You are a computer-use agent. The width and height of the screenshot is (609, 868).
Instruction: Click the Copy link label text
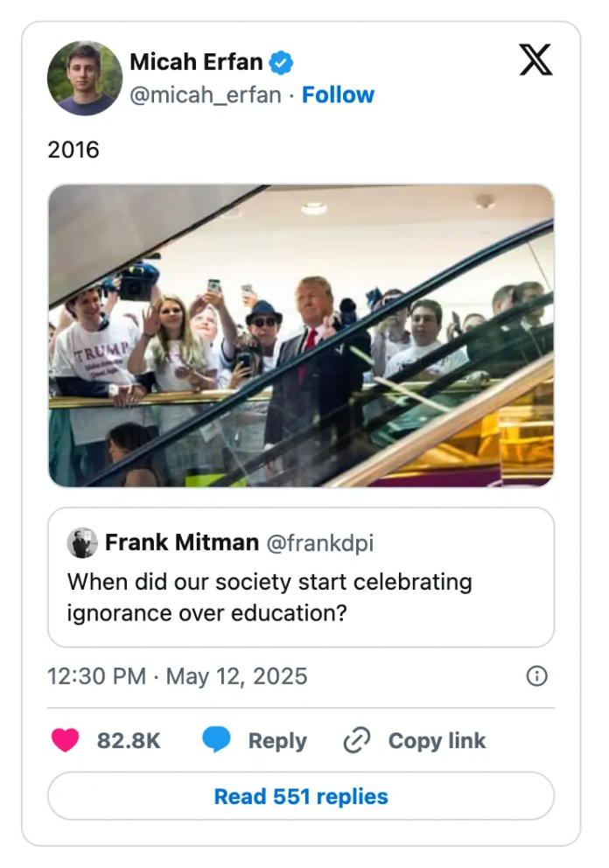[435, 739]
